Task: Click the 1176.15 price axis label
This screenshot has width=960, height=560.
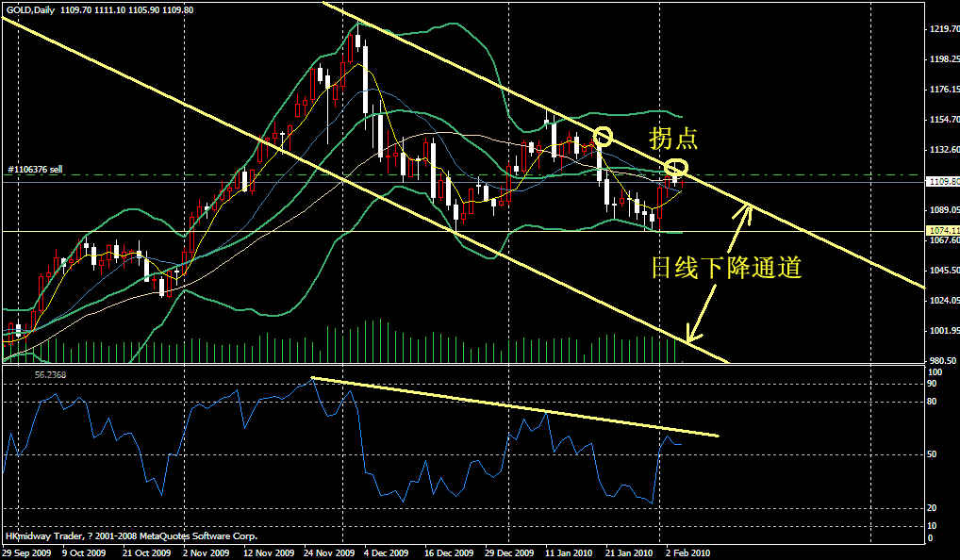Action: 944,90
